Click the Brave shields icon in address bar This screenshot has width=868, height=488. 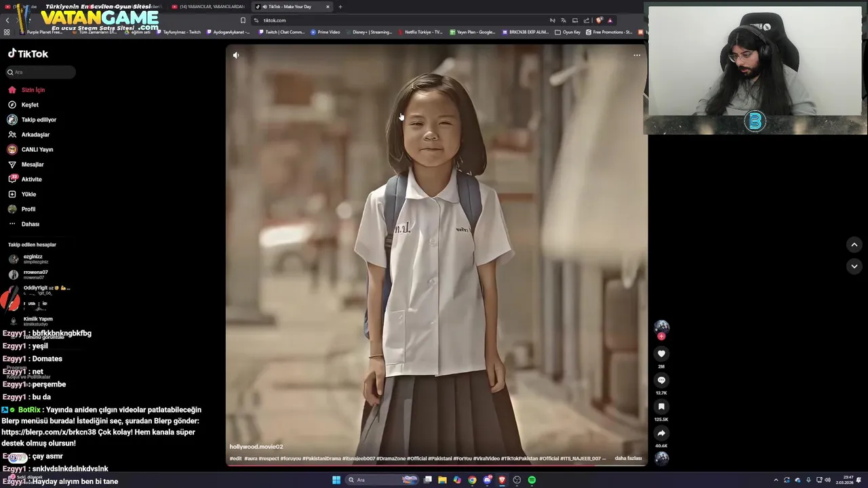(598, 20)
